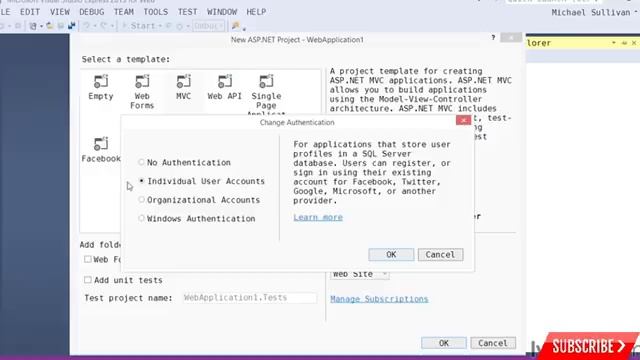Click the help question mark in dialog title

[x=493, y=38]
